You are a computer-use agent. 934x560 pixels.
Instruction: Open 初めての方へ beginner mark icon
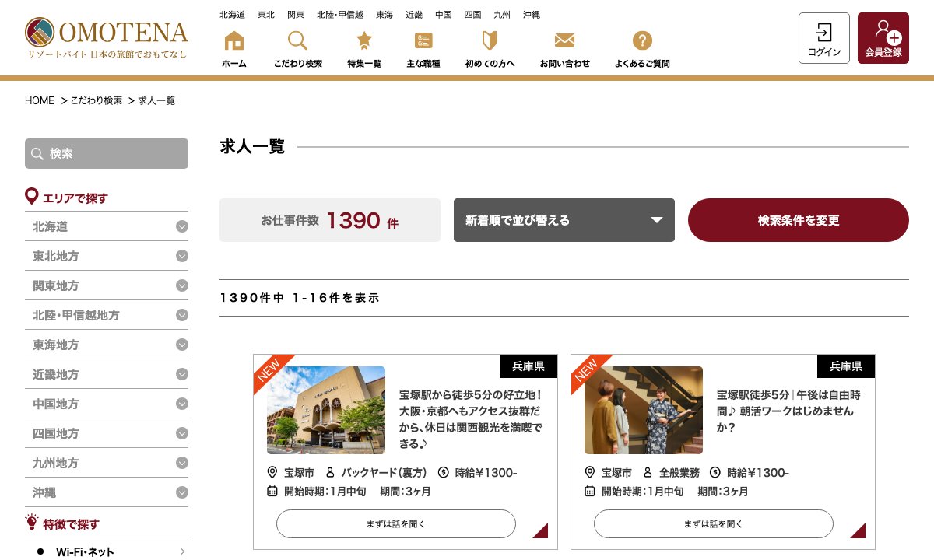point(490,40)
